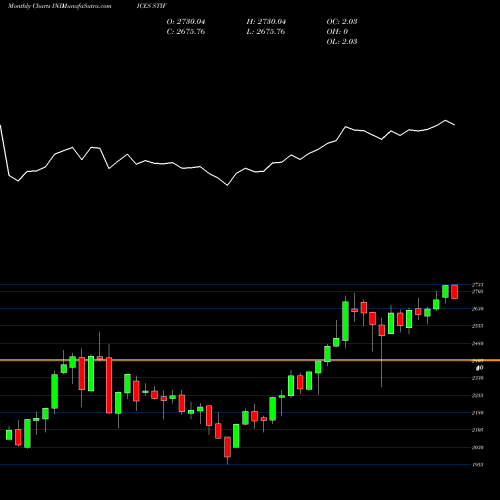Click the 'OC: 2.03' reading

point(342,22)
